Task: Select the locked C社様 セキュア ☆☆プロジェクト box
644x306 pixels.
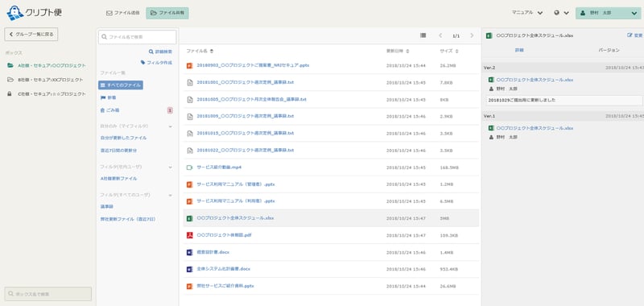Action: pos(47,94)
